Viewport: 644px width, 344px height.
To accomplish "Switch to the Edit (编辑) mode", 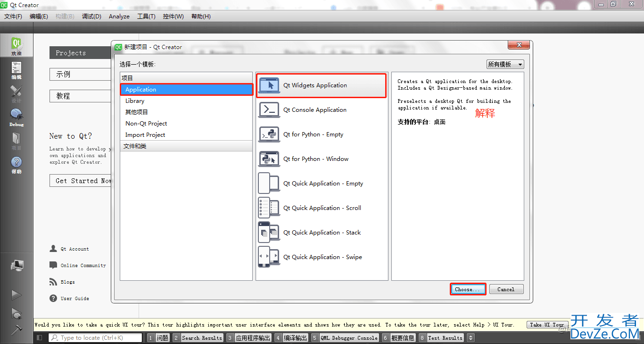I will [17, 70].
